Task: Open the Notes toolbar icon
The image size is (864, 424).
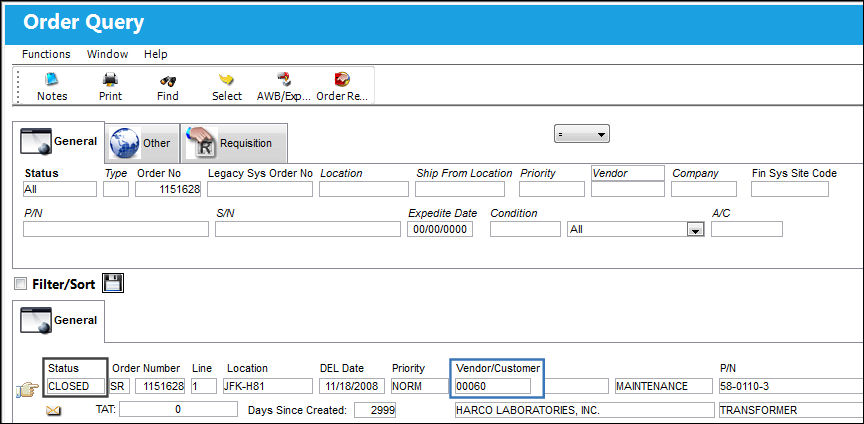Action: pos(52,87)
